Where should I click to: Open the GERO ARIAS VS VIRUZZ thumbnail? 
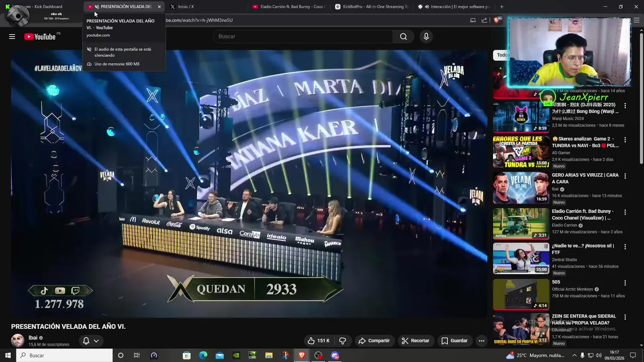tap(521, 188)
